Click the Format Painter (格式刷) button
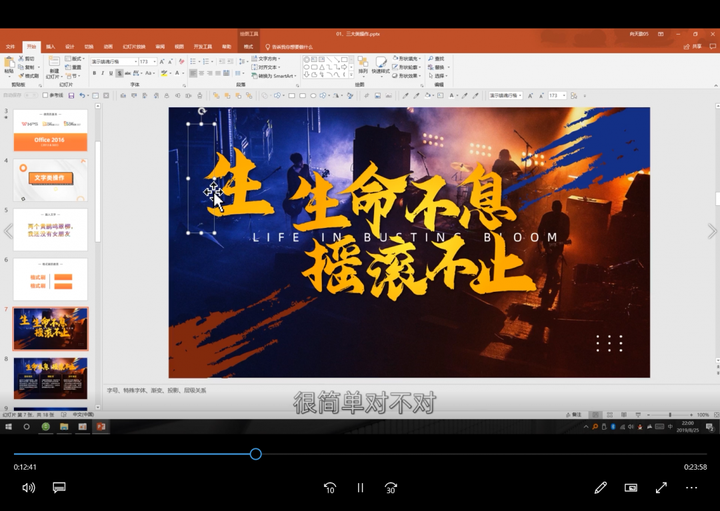 28,76
